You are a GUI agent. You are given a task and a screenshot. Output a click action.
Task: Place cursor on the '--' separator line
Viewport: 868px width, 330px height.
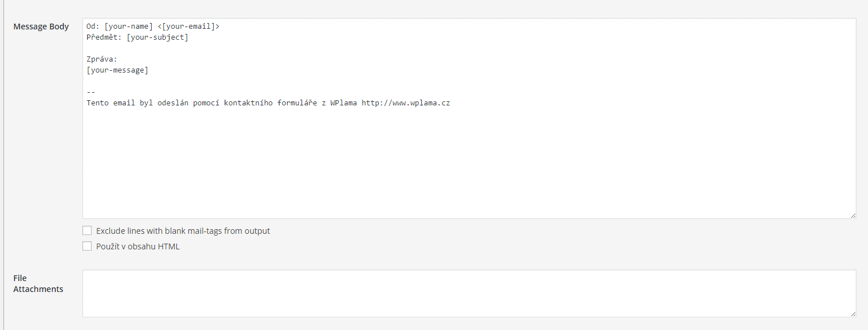tap(90, 92)
